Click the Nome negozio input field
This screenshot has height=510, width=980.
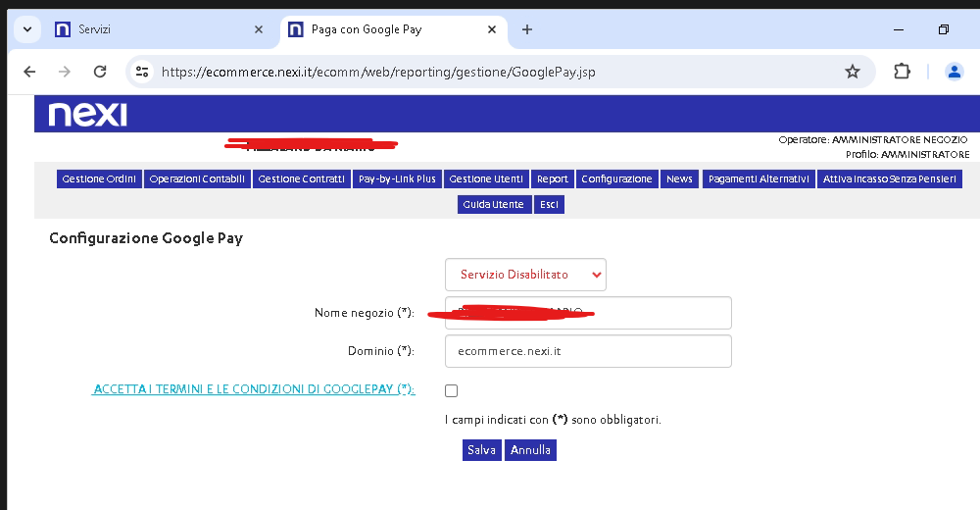(588, 313)
